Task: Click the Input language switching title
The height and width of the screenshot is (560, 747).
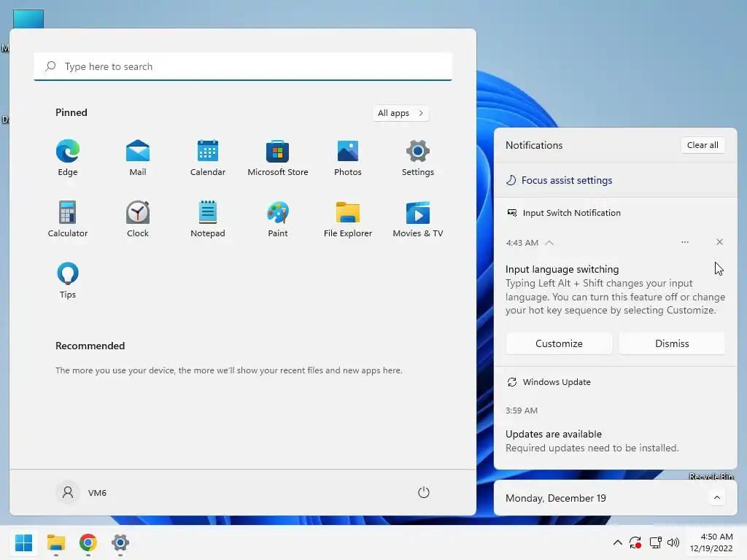Action: pos(562,269)
